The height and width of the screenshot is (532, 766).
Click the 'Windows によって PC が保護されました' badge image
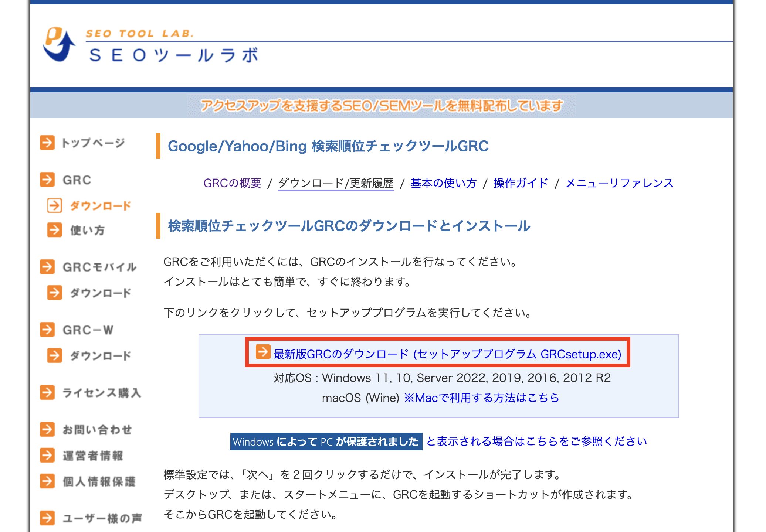tap(326, 441)
